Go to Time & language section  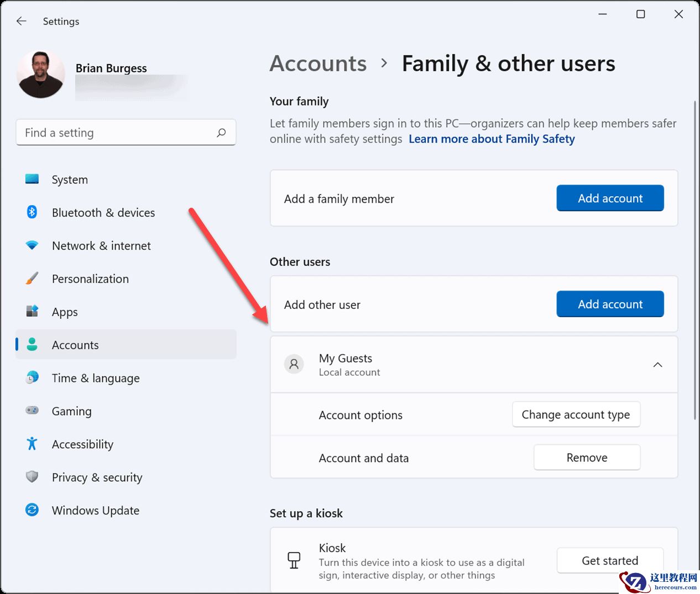pos(95,378)
